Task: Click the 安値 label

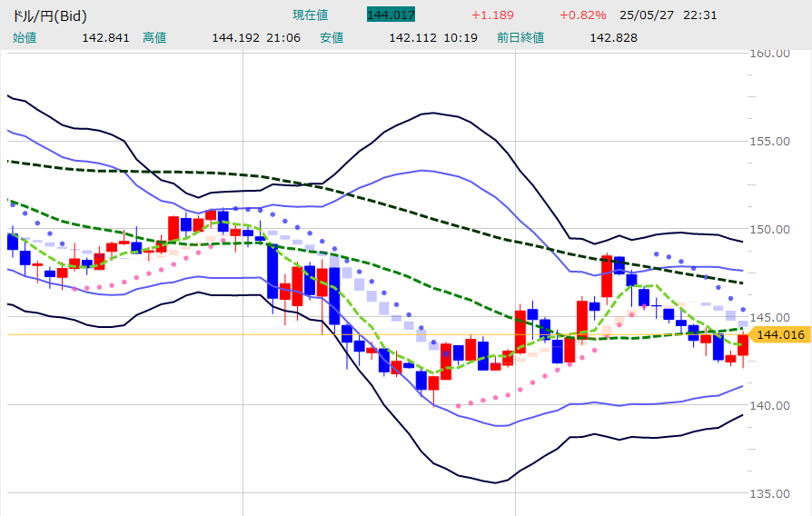Action: [332, 38]
